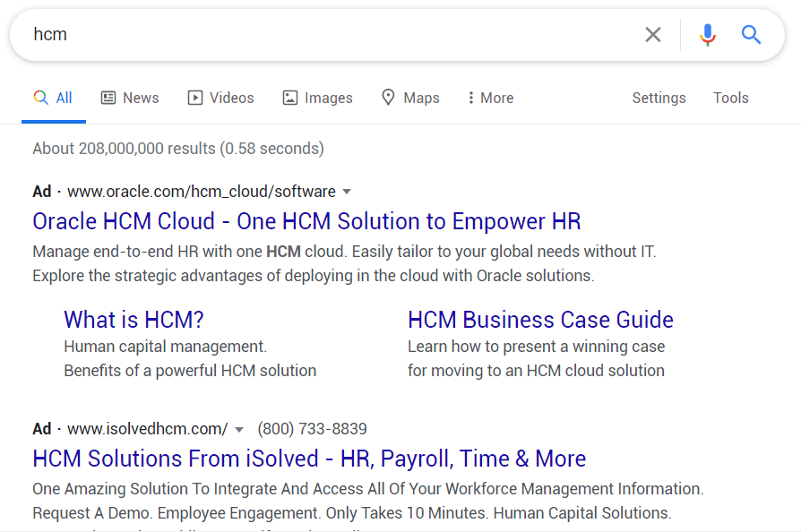This screenshot has width=801, height=532.
Task: Focus the search box containing "hcm"
Action: [323, 35]
